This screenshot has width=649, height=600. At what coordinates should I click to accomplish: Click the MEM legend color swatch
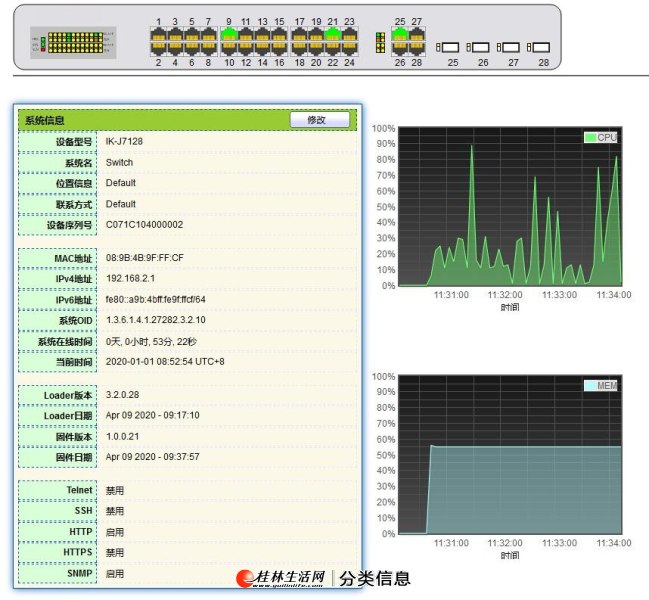tap(590, 385)
